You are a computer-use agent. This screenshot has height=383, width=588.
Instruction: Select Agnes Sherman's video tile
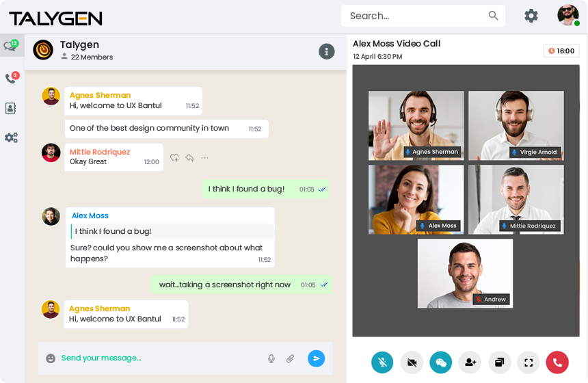point(416,125)
